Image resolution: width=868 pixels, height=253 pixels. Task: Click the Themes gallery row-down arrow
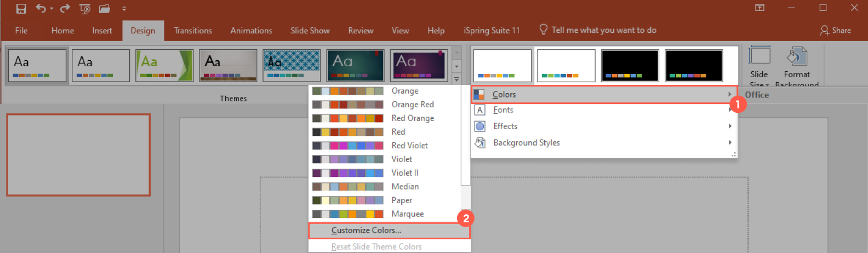pos(456,67)
